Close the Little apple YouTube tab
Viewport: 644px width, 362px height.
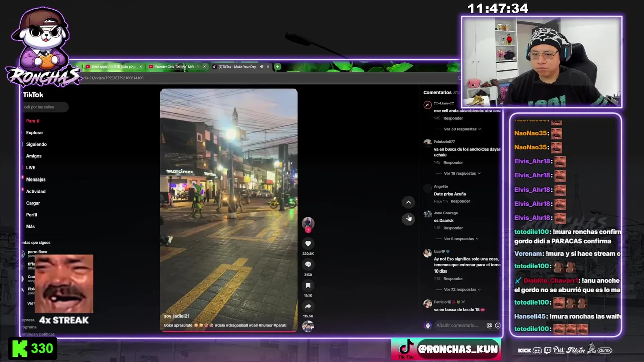[x=141, y=67]
